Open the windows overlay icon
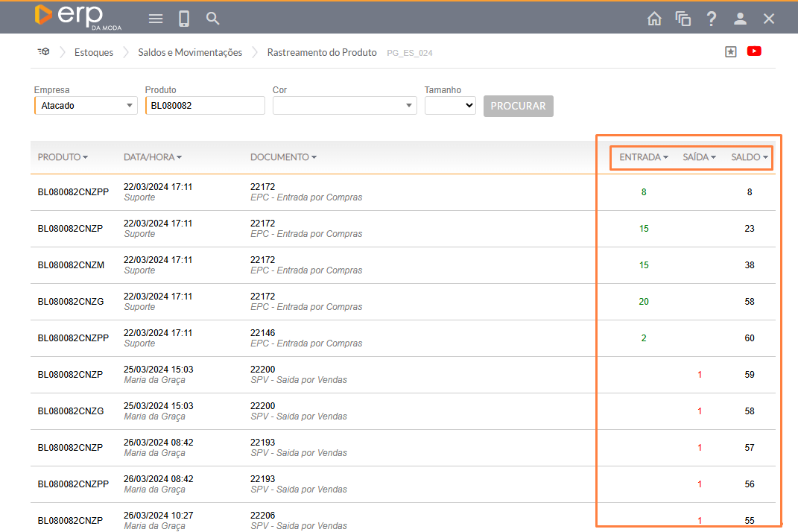The width and height of the screenshot is (798, 532). click(x=683, y=19)
